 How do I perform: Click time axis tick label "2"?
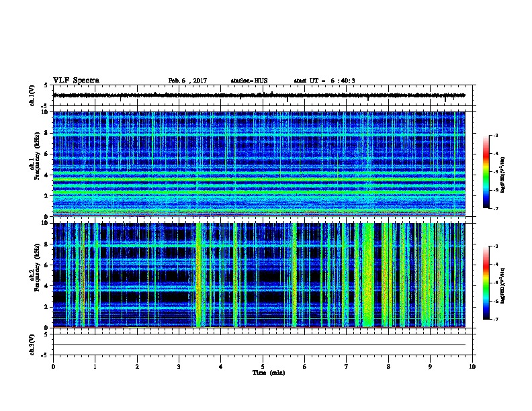coord(137,366)
